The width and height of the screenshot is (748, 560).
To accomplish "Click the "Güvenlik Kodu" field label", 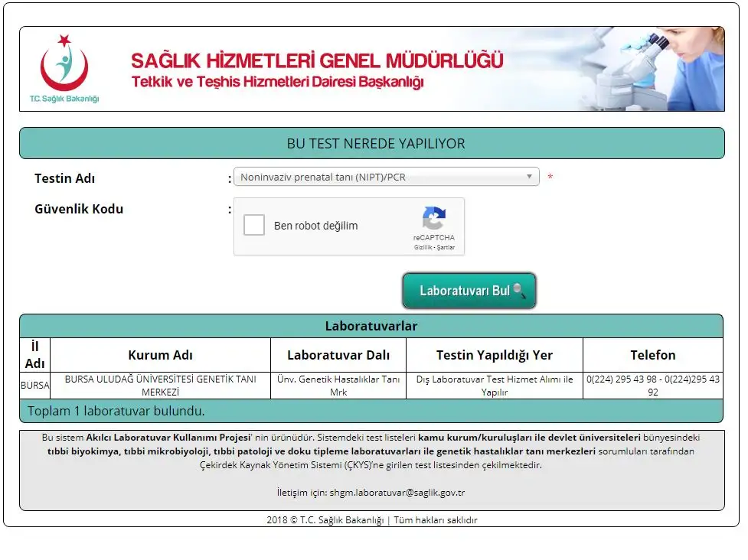I will coord(79,209).
